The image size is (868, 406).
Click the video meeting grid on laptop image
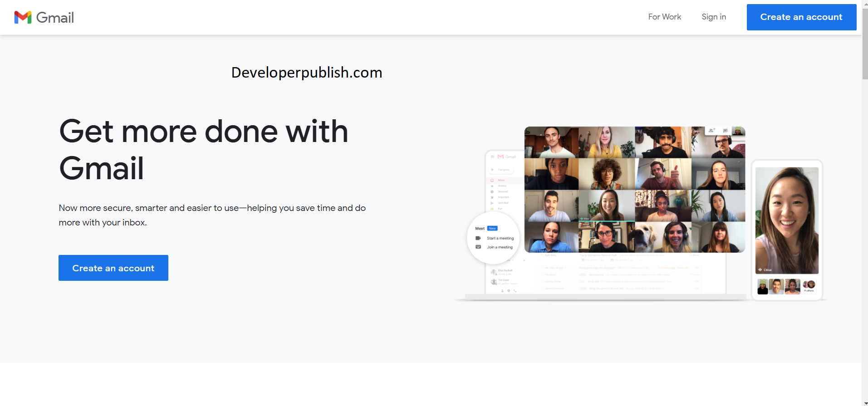pyautogui.click(x=634, y=189)
